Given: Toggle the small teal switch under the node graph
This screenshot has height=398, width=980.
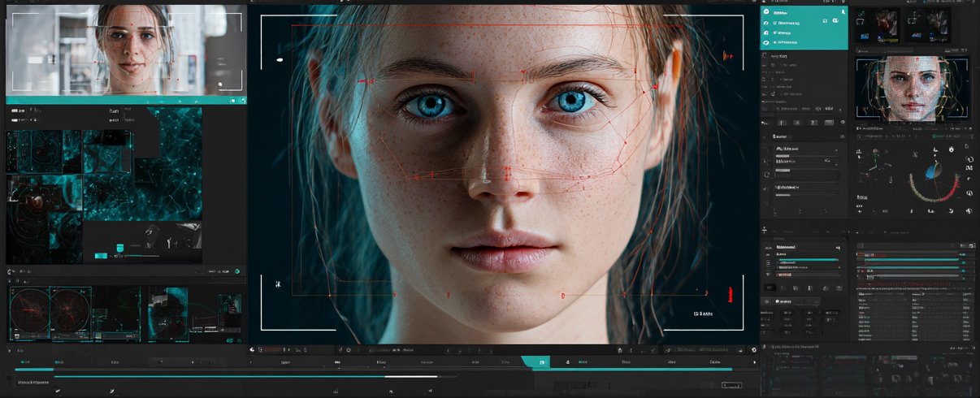Looking at the screenshot, I should [x=101, y=255].
